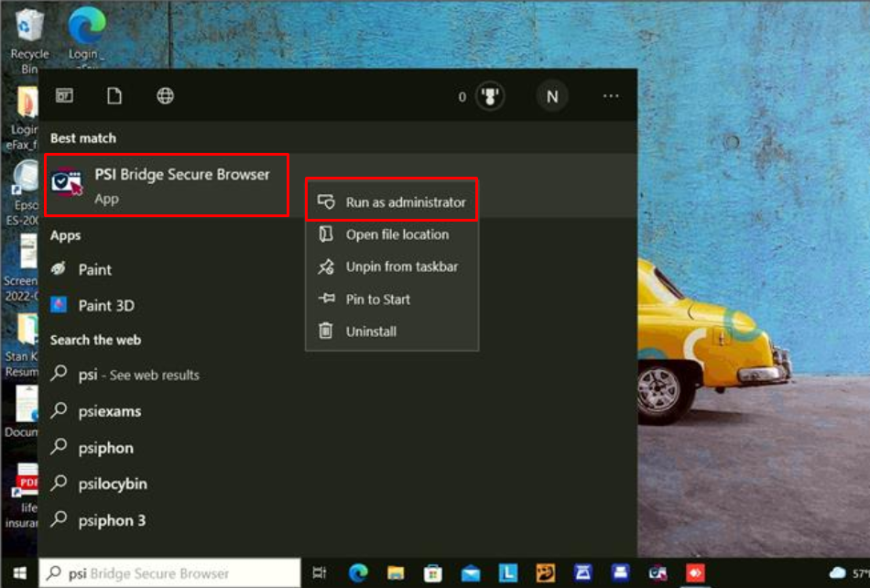Choose Uninstall from the context menu

392,332
